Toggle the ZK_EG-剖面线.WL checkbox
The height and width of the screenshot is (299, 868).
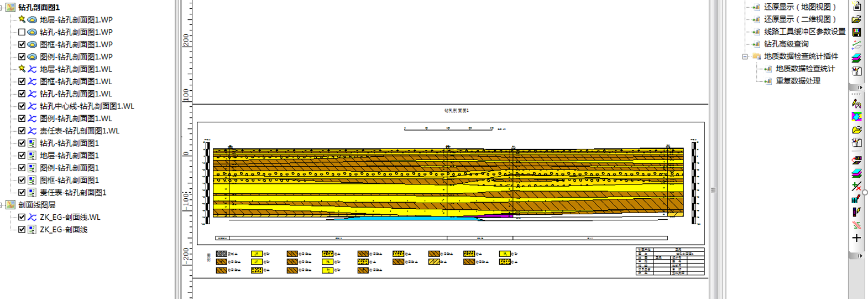[22, 217]
